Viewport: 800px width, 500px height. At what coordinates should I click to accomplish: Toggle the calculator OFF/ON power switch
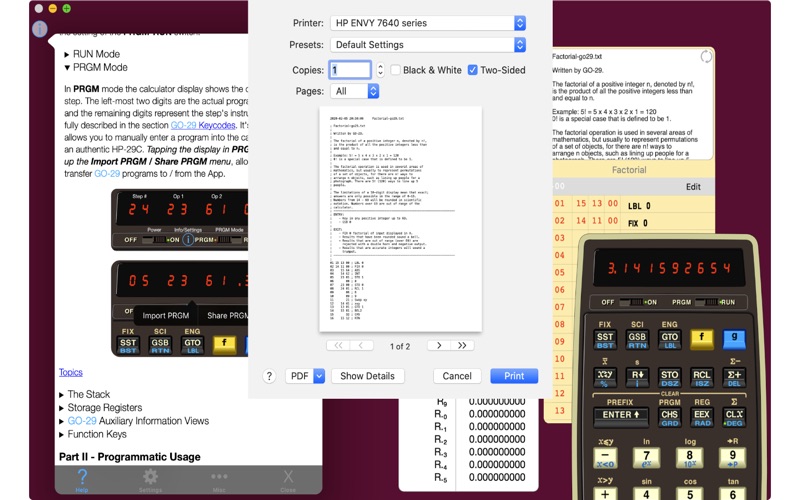tap(630, 302)
